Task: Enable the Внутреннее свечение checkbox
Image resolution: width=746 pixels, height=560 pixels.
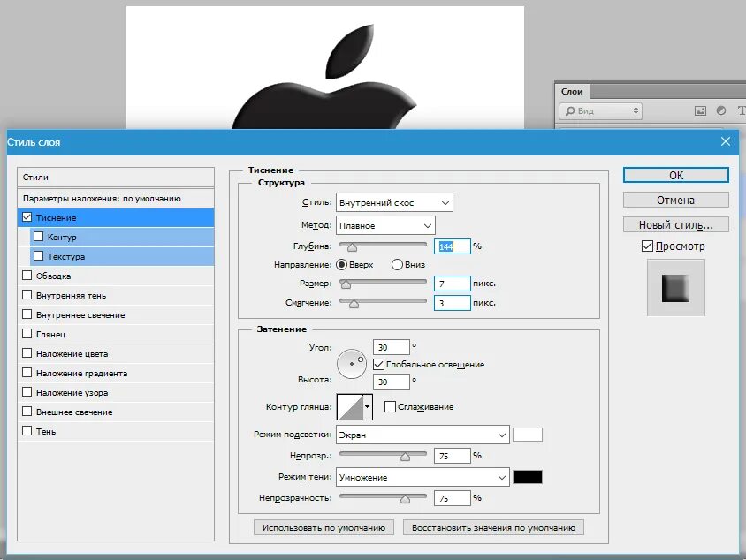Action: [x=27, y=314]
